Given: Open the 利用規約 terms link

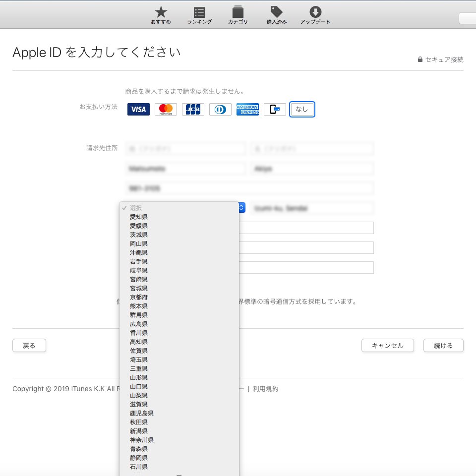Looking at the screenshot, I should 266,389.
